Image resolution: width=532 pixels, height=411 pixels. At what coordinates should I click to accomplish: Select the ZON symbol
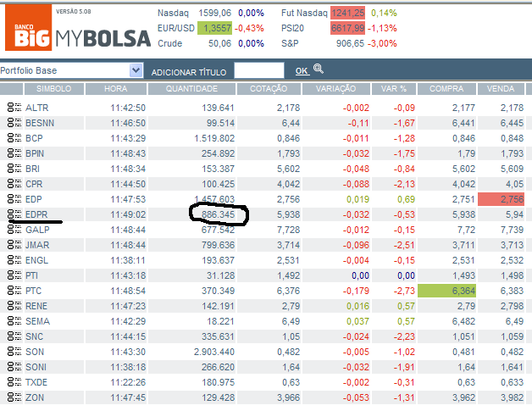click(35, 397)
